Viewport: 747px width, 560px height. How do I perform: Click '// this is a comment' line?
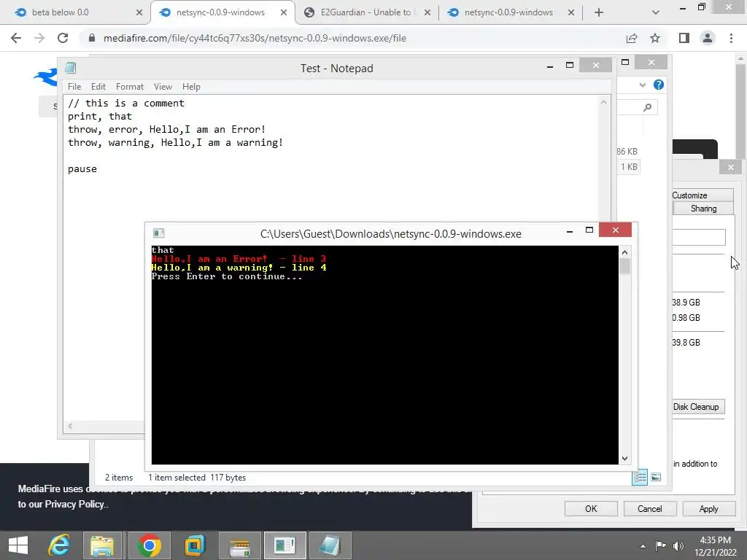[x=125, y=104]
